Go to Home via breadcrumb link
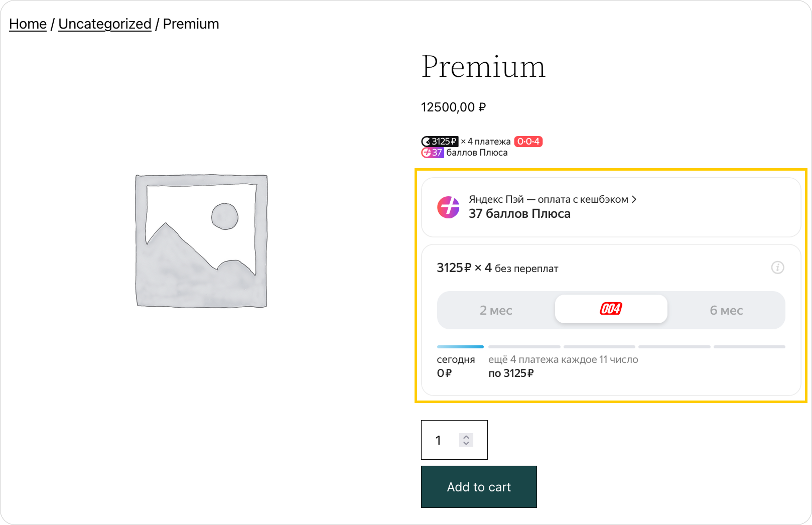This screenshot has width=812, height=525. 28,24
